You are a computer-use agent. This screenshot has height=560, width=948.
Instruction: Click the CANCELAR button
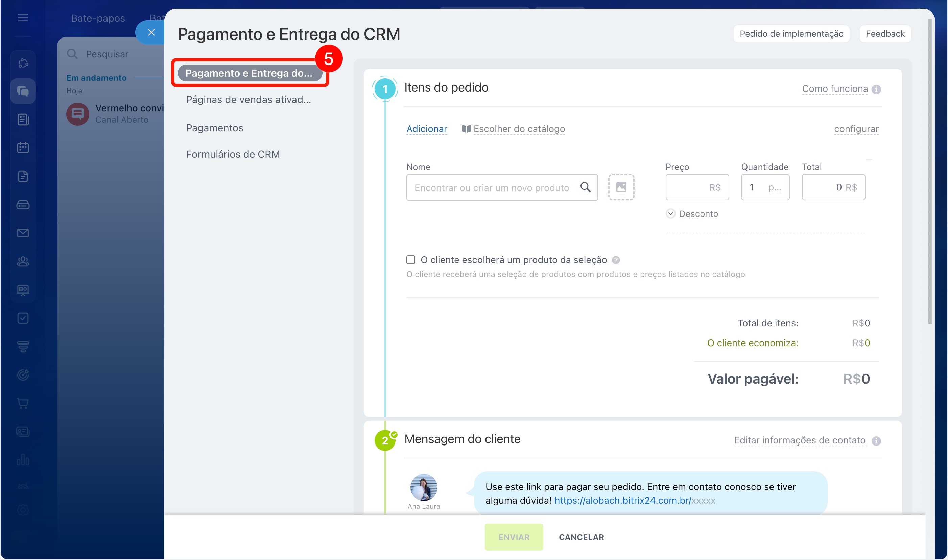pyautogui.click(x=581, y=537)
